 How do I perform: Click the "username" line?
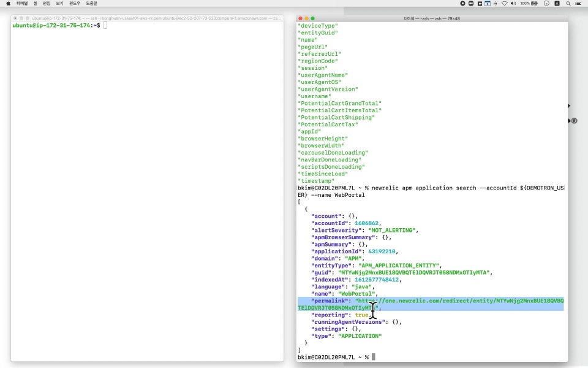pyautogui.click(x=314, y=96)
